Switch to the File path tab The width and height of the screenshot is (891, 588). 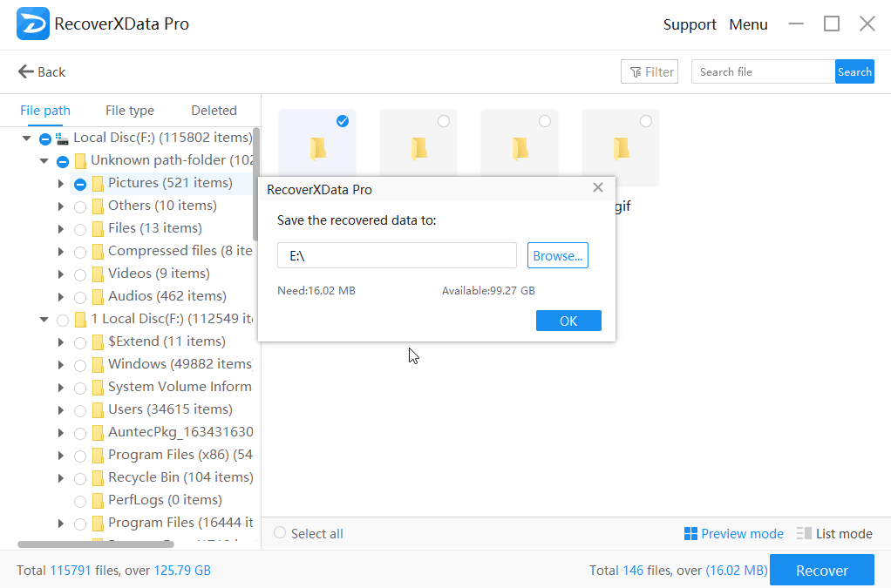pos(45,111)
